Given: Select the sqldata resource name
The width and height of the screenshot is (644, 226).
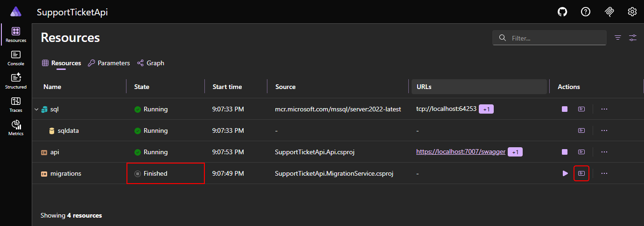Looking at the screenshot, I should (68, 130).
